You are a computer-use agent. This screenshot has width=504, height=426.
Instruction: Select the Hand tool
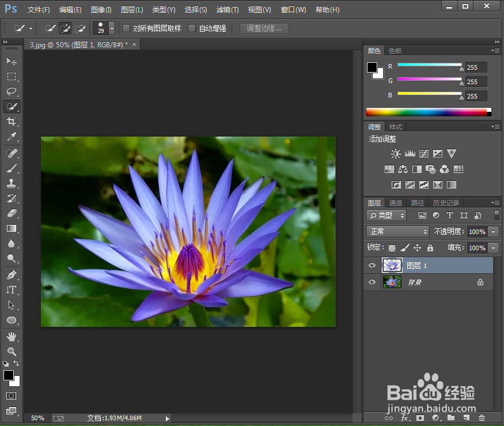pos(12,336)
